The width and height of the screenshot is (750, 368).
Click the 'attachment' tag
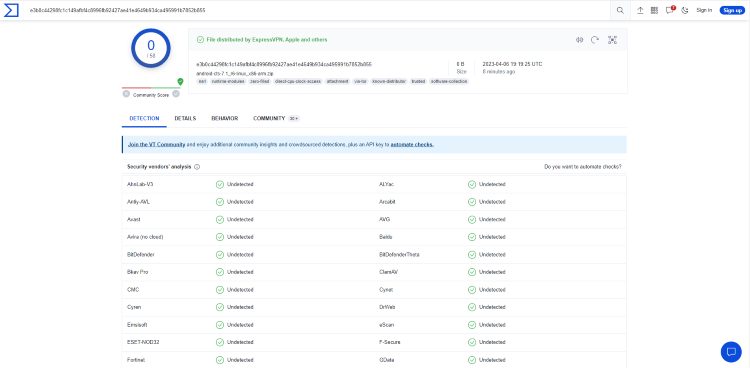tap(337, 81)
